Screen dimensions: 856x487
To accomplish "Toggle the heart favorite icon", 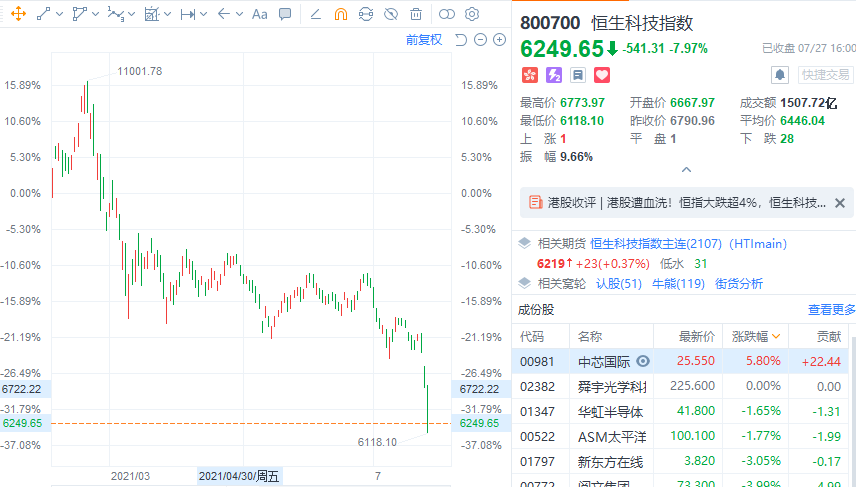I will click(x=602, y=75).
